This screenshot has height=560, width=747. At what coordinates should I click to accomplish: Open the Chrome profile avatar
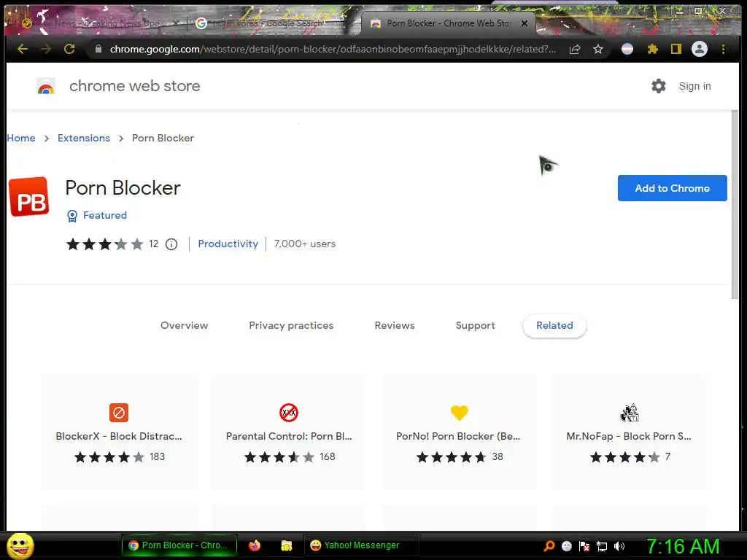[x=700, y=49]
